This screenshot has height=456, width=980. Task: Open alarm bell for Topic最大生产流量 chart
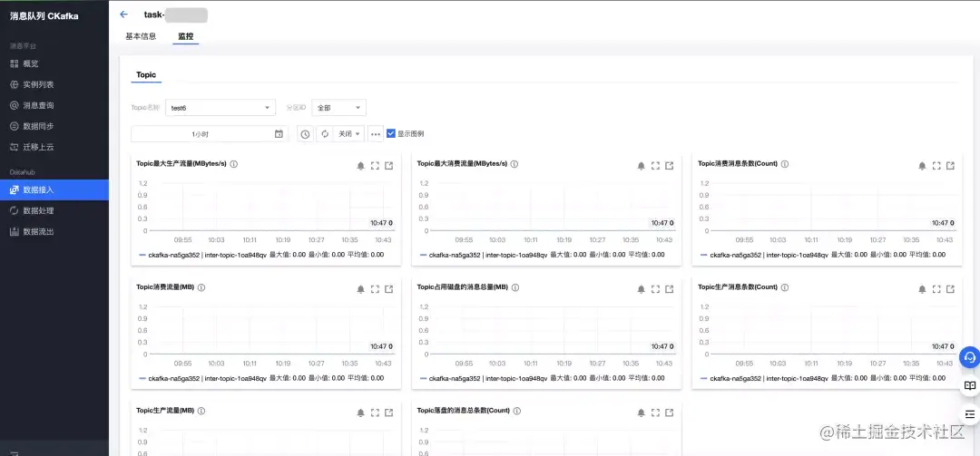(360, 166)
